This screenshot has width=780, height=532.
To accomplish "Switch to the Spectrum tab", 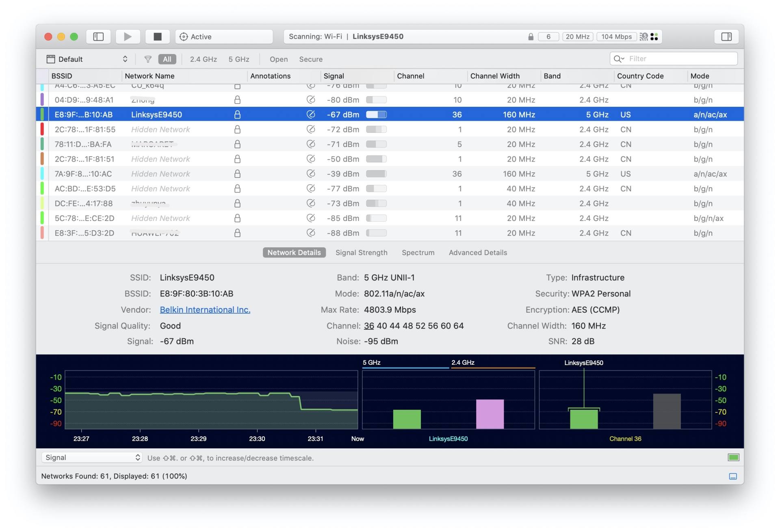I will click(418, 253).
